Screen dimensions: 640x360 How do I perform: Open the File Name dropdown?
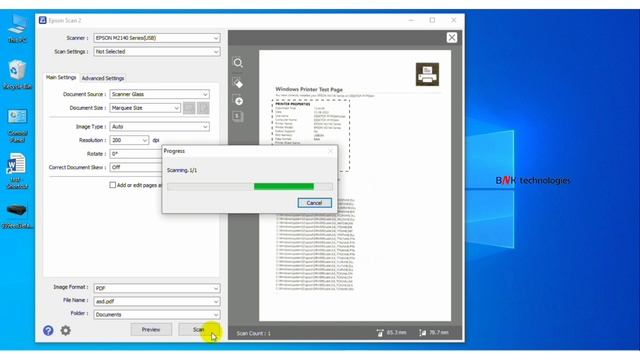coord(157,302)
